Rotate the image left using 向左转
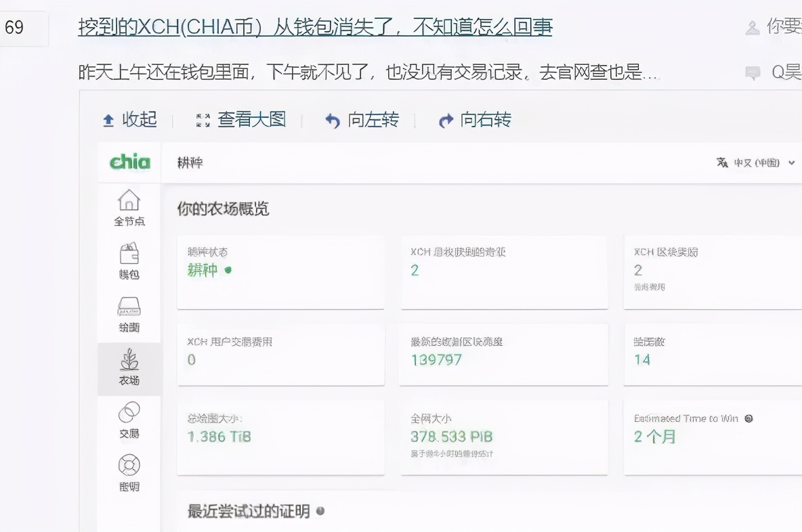 (364, 119)
